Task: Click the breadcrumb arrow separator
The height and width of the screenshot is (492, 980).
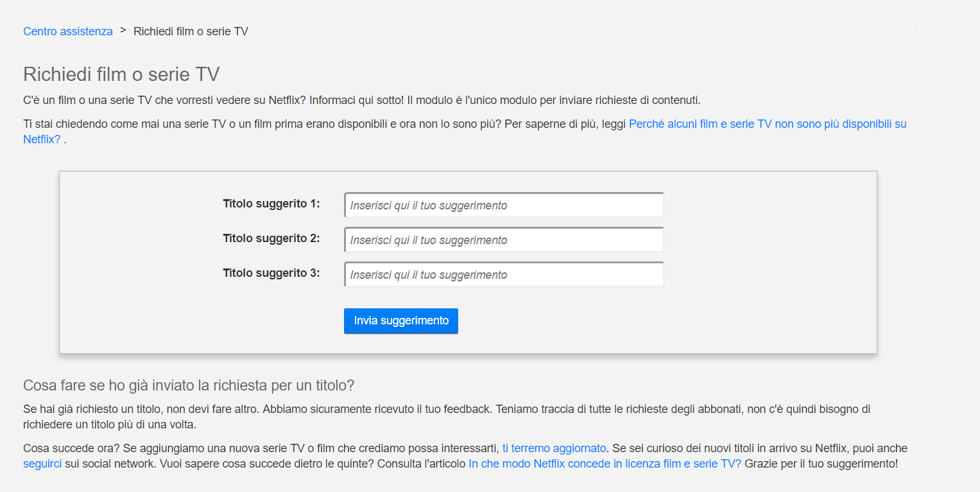Action: click(x=123, y=30)
